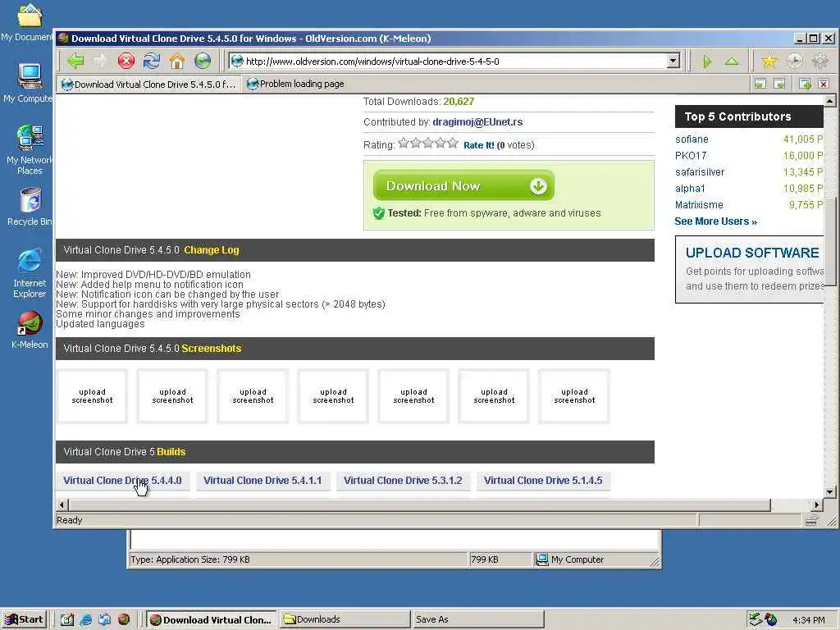Launch Internet Explorer from quick launch
The image size is (840, 630).
[x=85, y=620]
